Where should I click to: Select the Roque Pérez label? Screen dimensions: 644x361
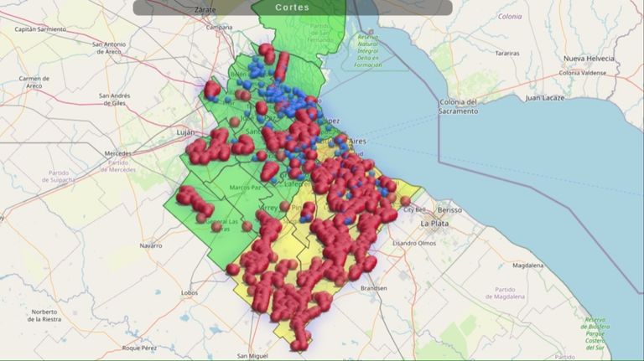click(x=140, y=348)
